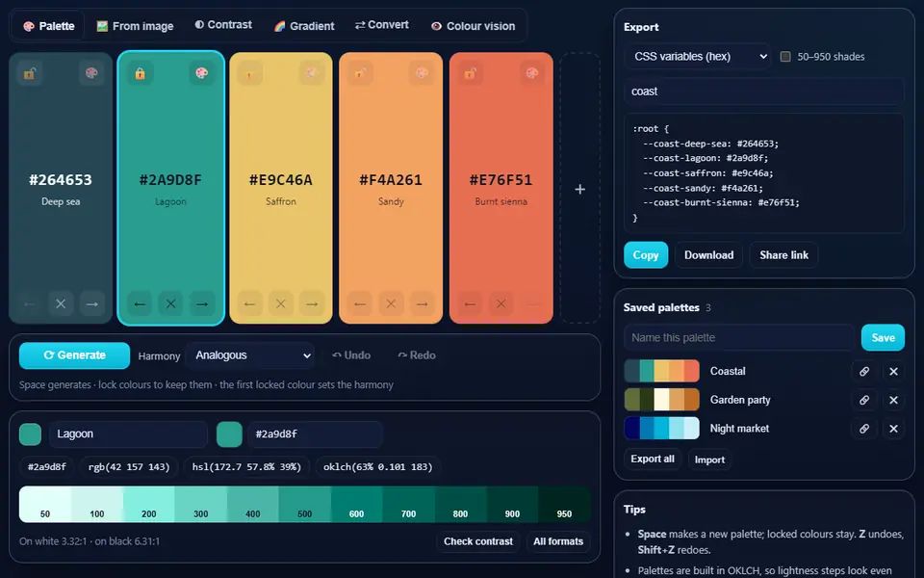The height and width of the screenshot is (578, 924).
Task: Unlock the Lagoon colour card
Action: 140,73
